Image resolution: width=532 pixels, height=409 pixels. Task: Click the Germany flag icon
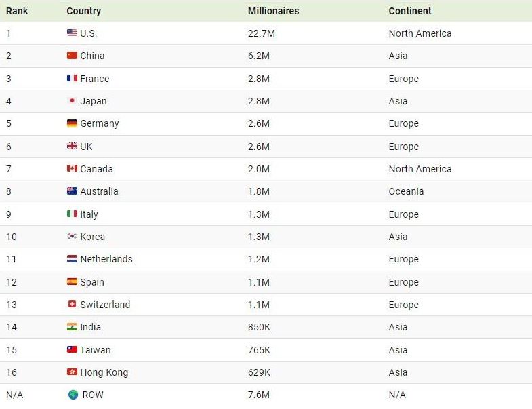click(x=72, y=123)
